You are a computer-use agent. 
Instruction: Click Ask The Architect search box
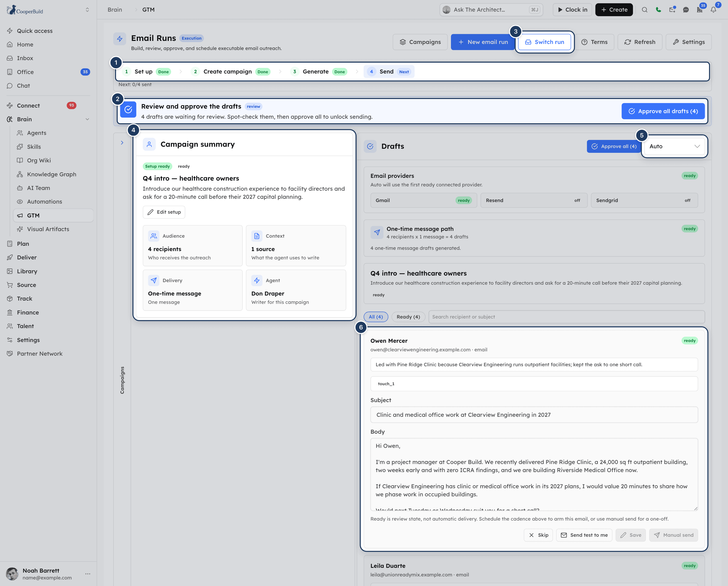(491, 10)
